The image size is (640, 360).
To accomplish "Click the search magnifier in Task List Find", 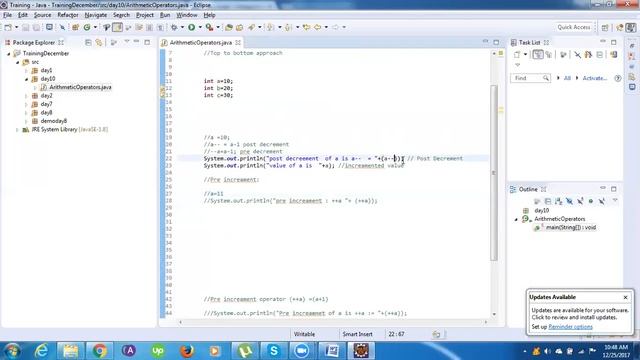I will [x=546, y=78].
